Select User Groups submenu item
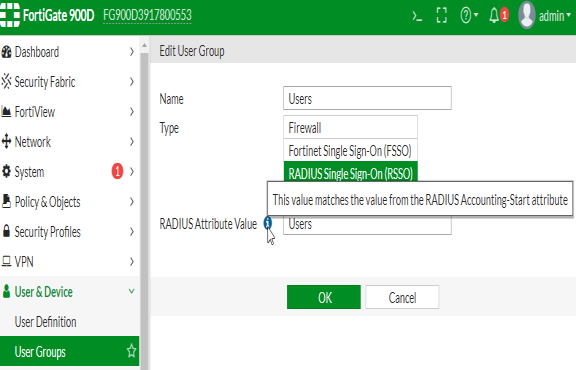This screenshot has height=370, width=576. click(x=69, y=352)
